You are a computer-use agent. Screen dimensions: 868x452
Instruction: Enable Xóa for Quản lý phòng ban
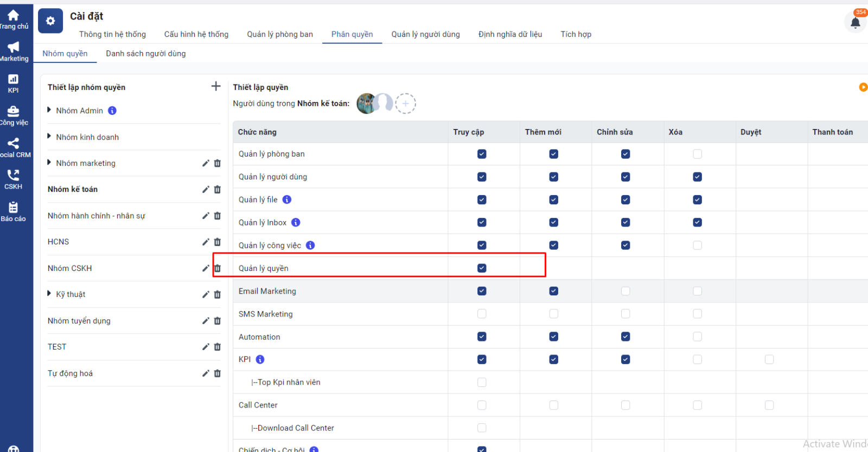697,154
